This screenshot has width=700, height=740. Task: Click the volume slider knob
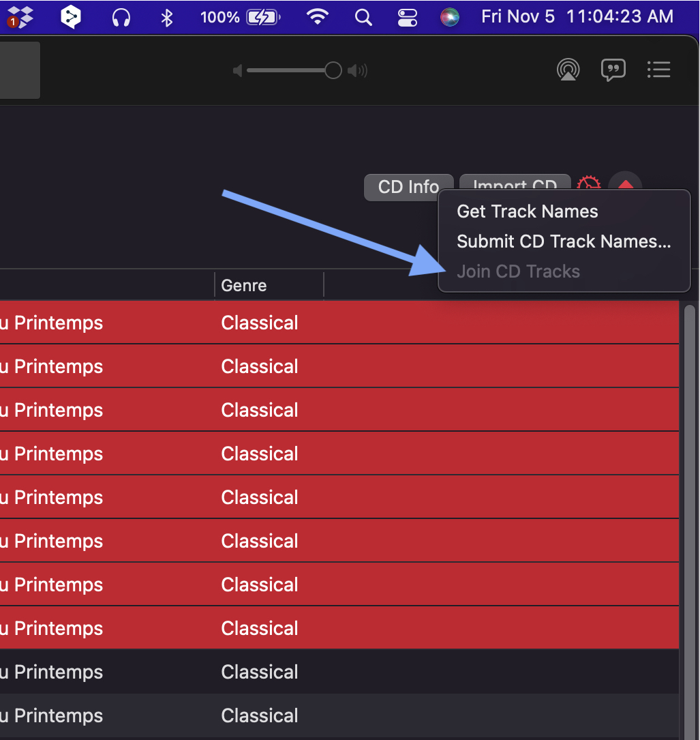[333, 70]
